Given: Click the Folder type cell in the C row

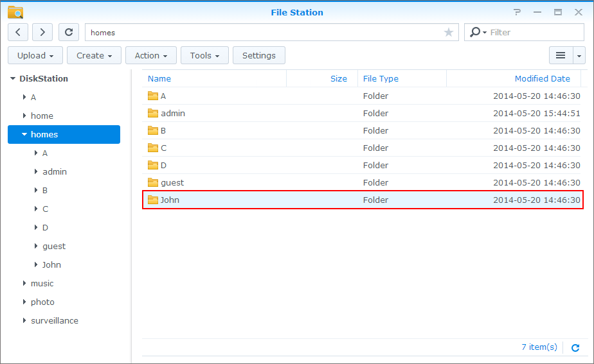Looking at the screenshot, I should tap(375, 148).
